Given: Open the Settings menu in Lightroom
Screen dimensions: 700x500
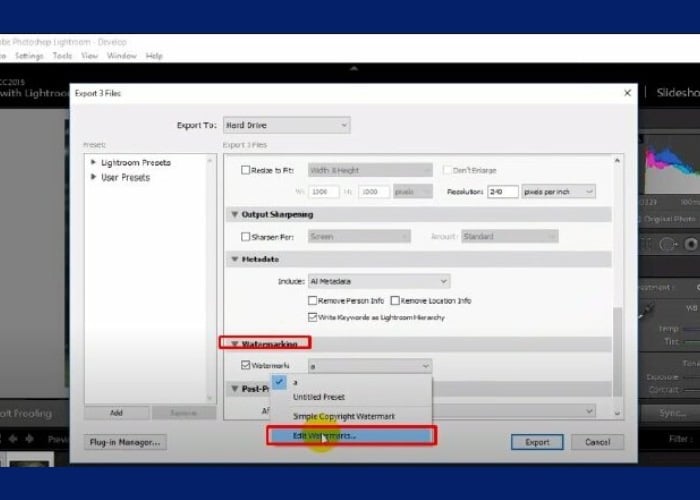Looking at the screenshot, I should [29, 56].
